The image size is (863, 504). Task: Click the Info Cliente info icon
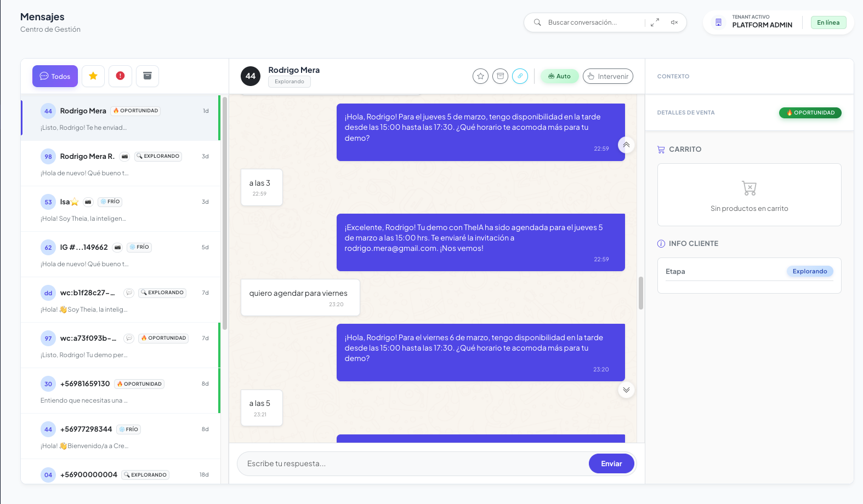(x=661, y=244)
